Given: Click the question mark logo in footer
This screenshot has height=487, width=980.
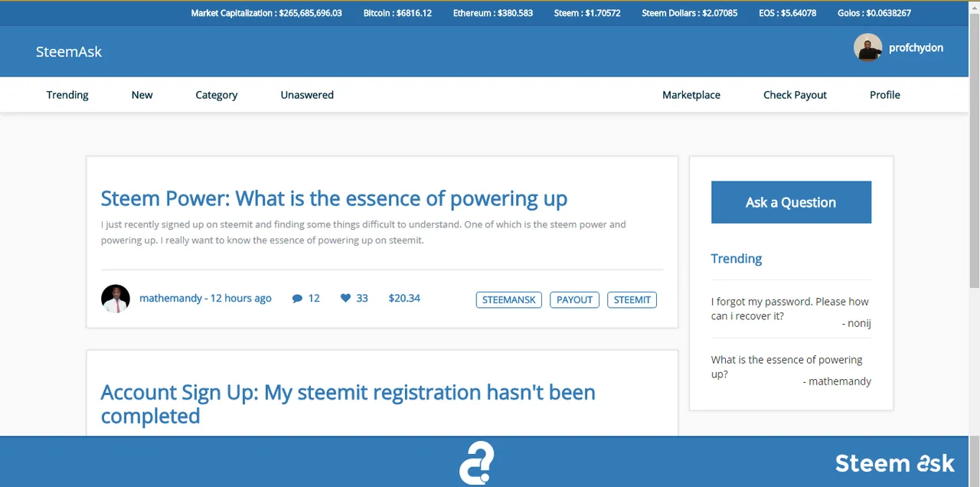Looking at the screenshot, I should coord(476,462).
